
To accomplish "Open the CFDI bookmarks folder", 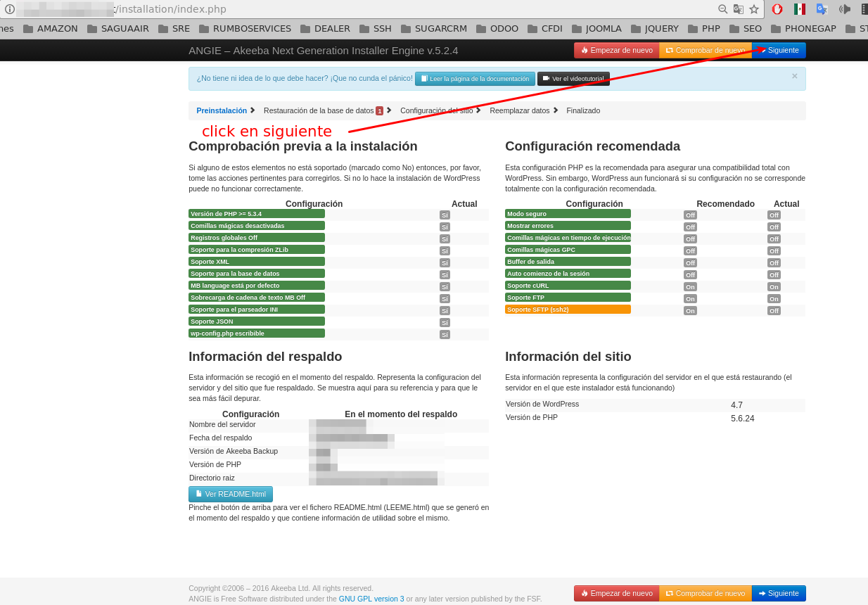I will [545, 29].
